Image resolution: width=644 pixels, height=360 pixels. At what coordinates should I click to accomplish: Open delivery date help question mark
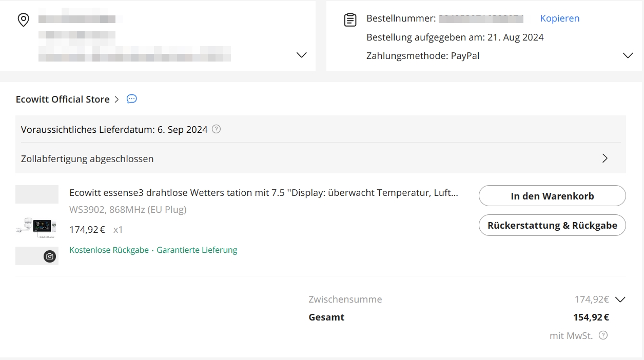216,129
